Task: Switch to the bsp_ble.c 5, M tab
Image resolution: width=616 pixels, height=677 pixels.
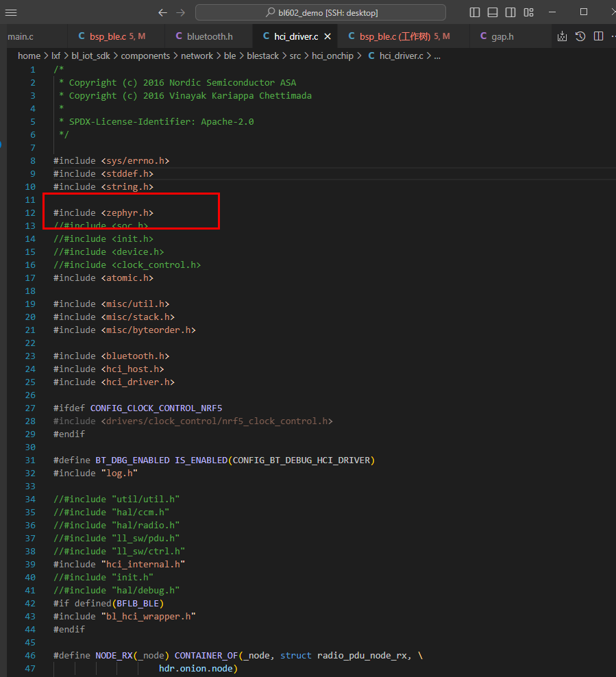Action: [116, 37]
